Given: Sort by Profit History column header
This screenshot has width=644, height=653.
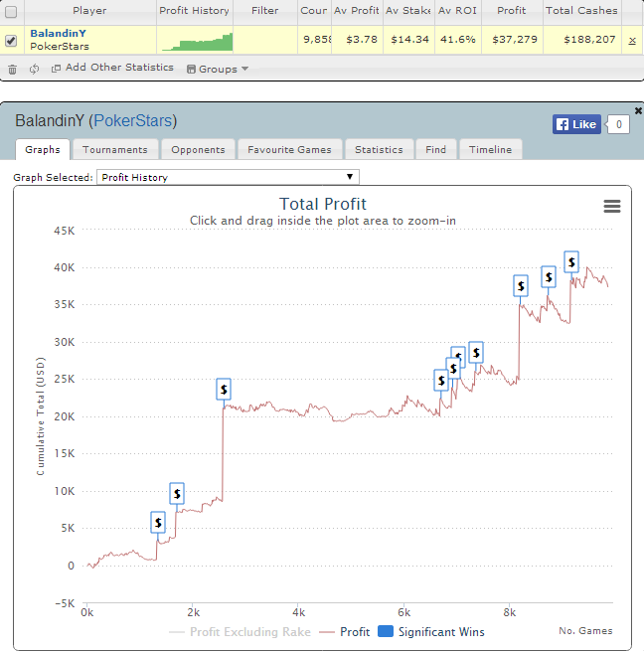Looking at the screenshot, I should 194,11.
